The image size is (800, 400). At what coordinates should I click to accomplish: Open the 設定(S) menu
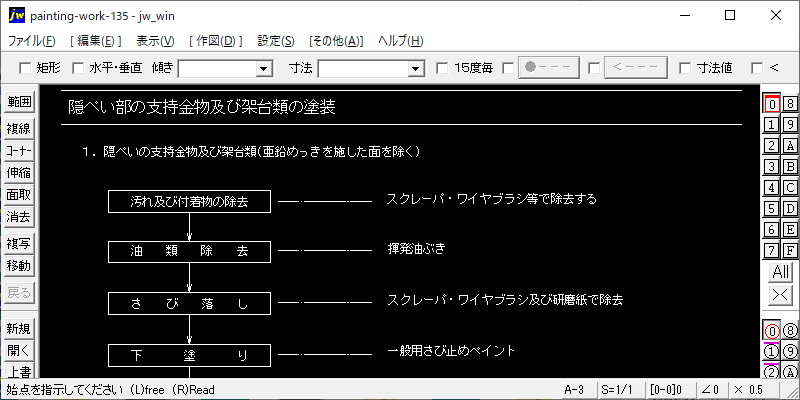276,41
